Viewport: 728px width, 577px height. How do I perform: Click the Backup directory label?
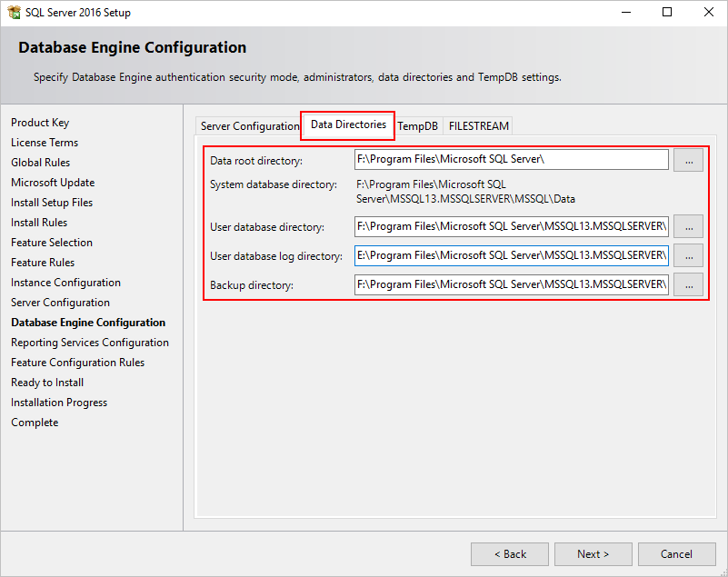coord(252,285)
